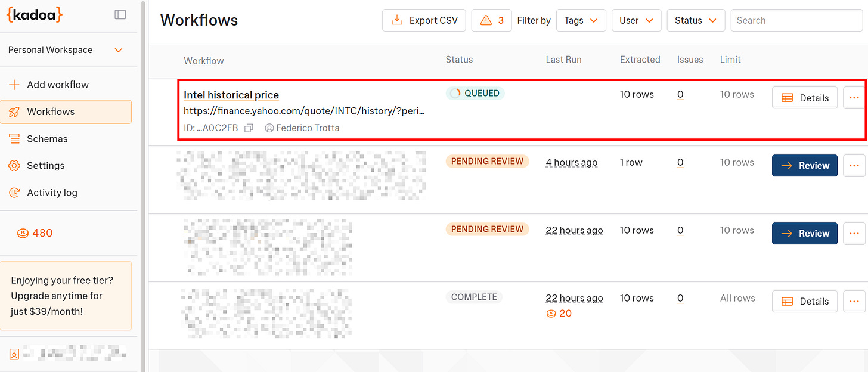Viewport: 868px width, 372px height.
Task: Click the Search input field
Action: pos(796,20)
